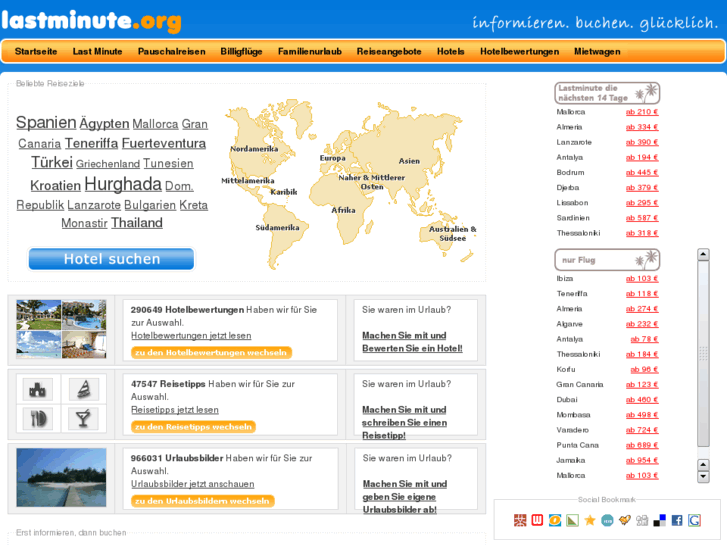This screenshot has height=545, width=727.
Task: Click the teal round bookmark icon
Action: click(x=607, y=520)
